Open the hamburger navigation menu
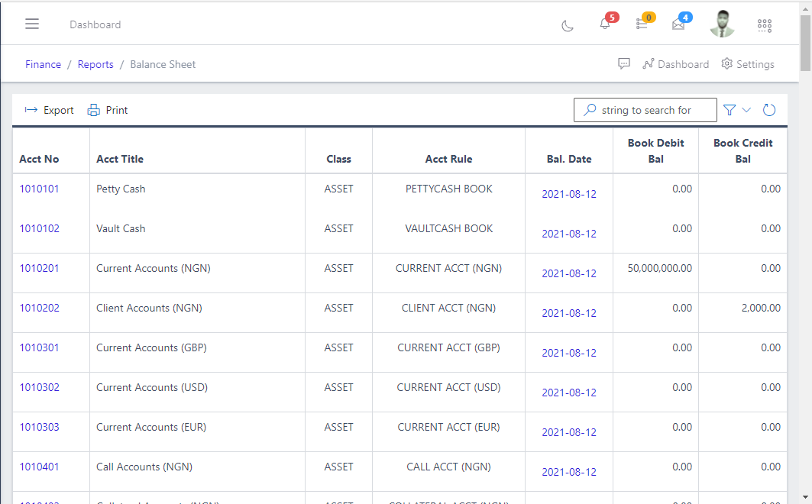Screen dimensions: 812x504 (x=32, y=24)
